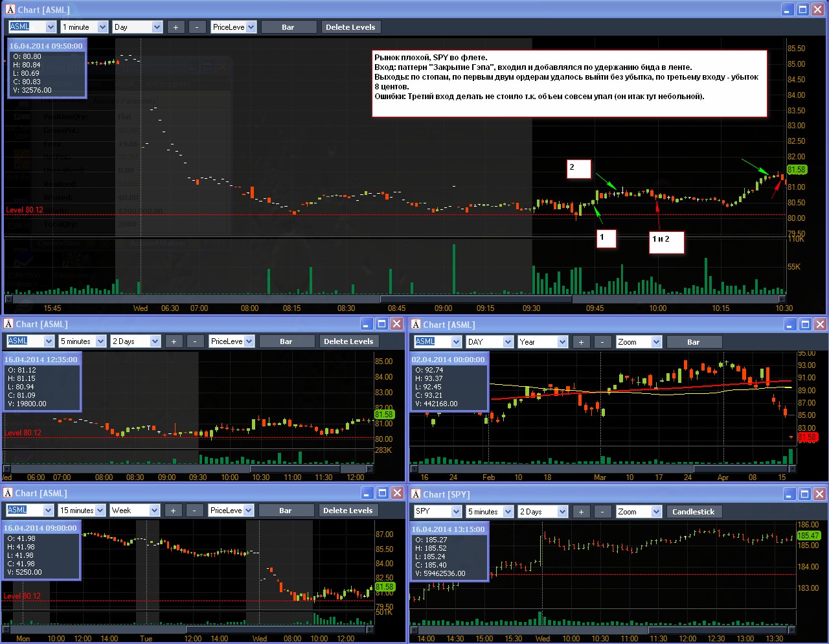Click minus button in daily ASML chart toolbar
This screenshot has height=644, width=829.
[602, 342]
